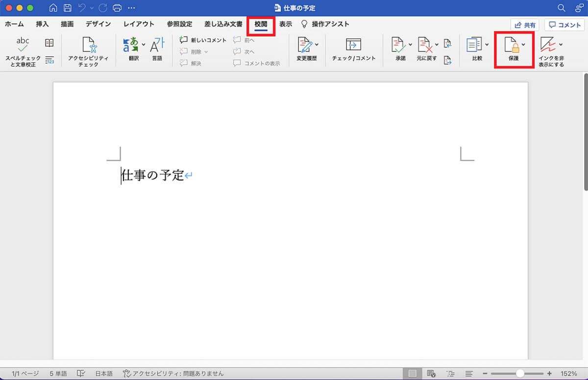Open the 差し込み文書 tab
This screenshot has height=380, width=588.
(x=223, y=24)
